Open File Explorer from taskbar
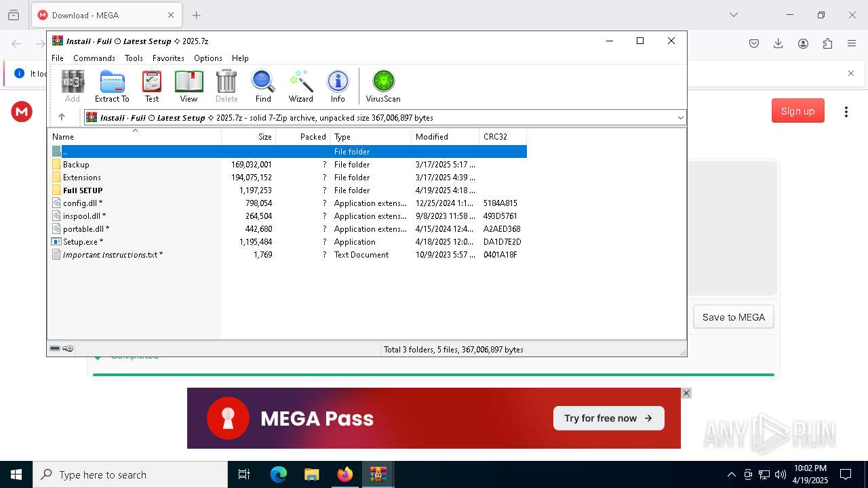 pyautogui.click(x=311, y=474)
